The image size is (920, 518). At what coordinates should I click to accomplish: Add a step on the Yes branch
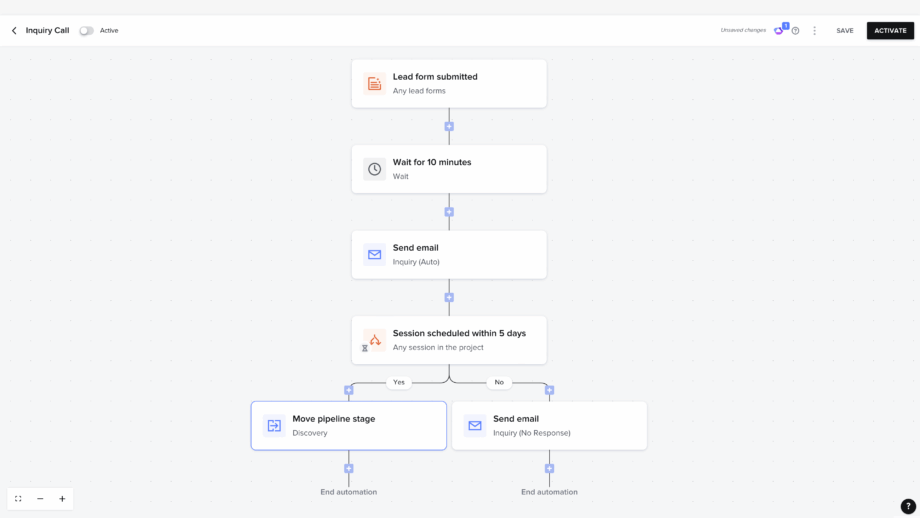pyautogui.click(x=349, y=390)
